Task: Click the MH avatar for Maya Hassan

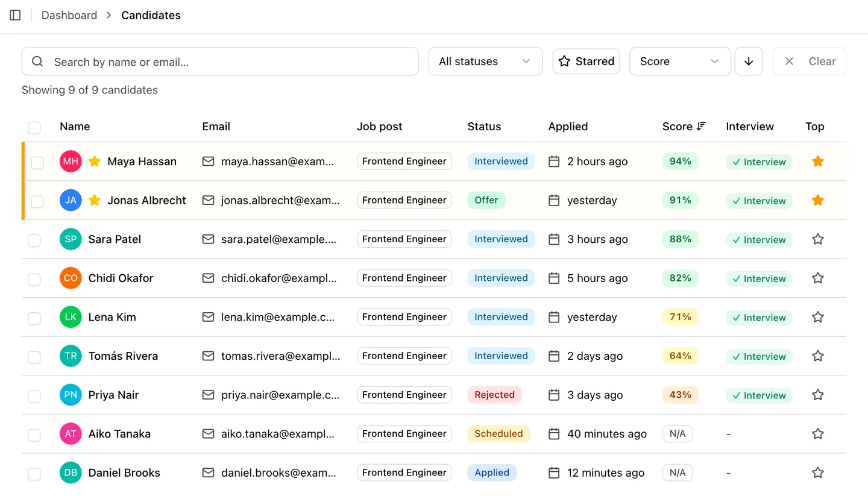Action: tap(71, 162)
